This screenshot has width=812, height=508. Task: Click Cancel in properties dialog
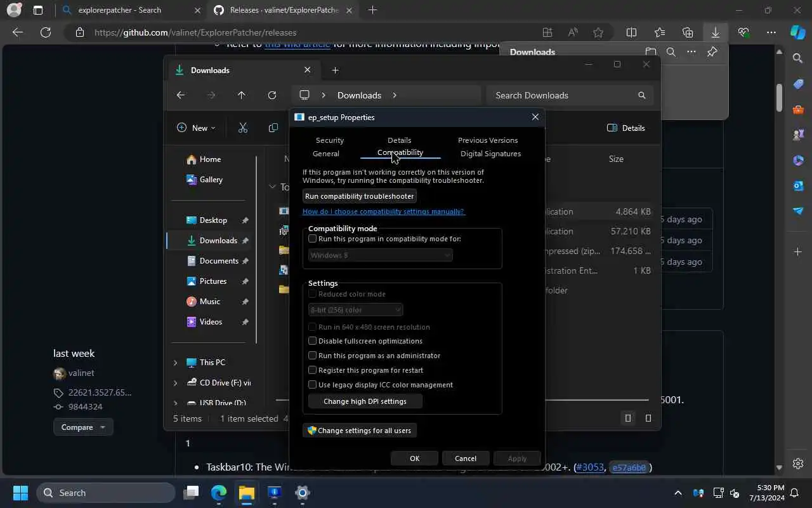point(466,458)
